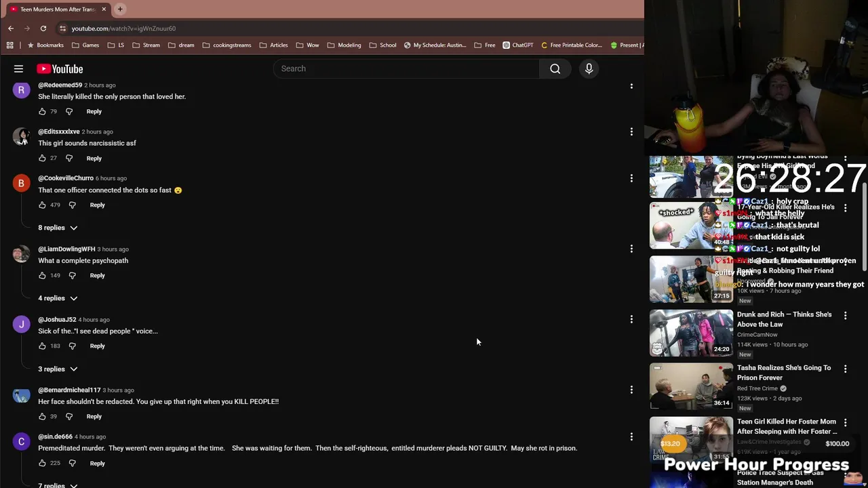
Task: Open more options for Drunk and Rich video
Action: click(x=845, y=316)
